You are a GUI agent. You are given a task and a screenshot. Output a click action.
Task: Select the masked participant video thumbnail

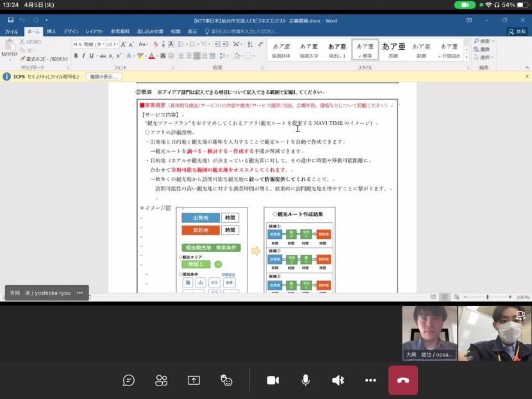click(495, 334)
